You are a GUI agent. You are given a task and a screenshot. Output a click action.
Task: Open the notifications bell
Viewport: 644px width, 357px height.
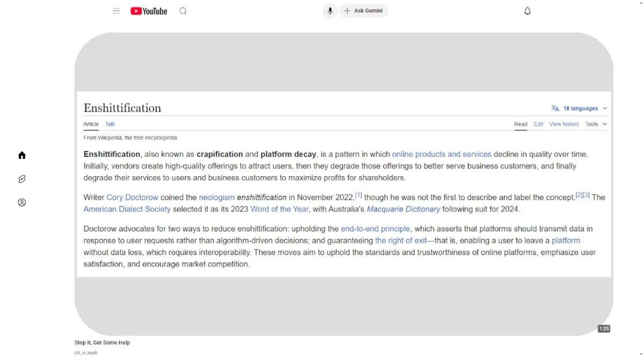(x=528, y=11)
